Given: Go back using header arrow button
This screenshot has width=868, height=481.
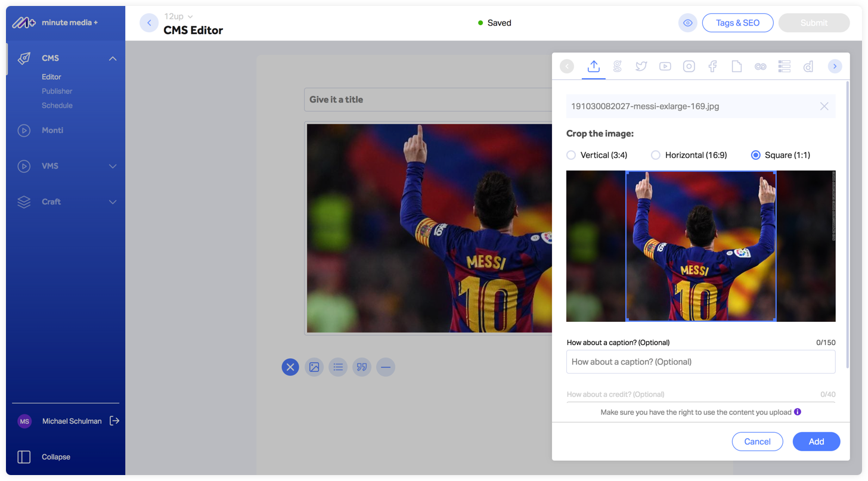Looking at the screenshot, I should pos(149,23).
